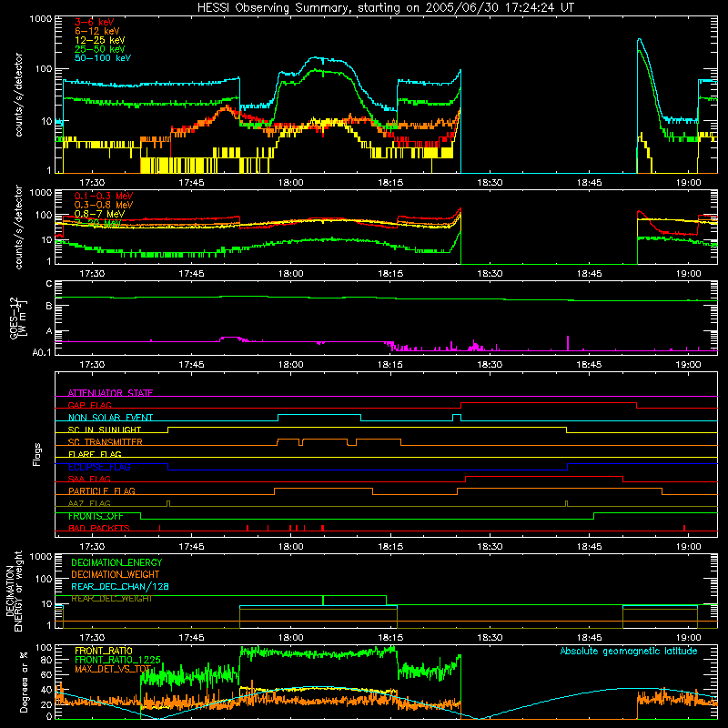Select the REAR_DEC_CHAN/128 legend label

point(120,587)
